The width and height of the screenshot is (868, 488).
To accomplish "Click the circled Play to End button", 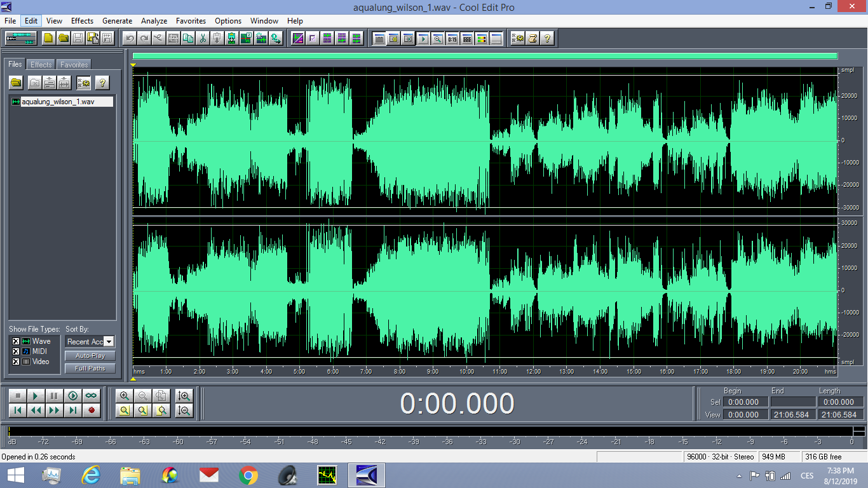I will (x=73, y=396).
